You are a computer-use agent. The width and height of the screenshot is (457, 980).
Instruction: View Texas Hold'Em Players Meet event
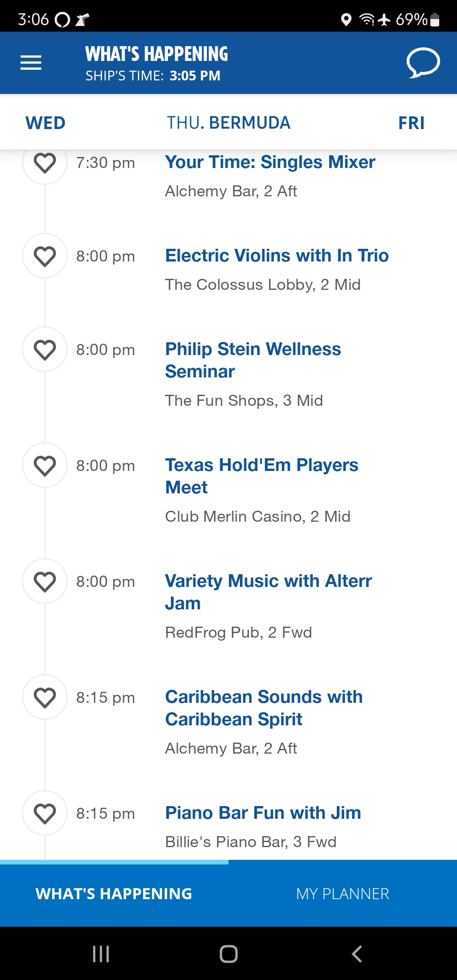[x=262, y=476]
